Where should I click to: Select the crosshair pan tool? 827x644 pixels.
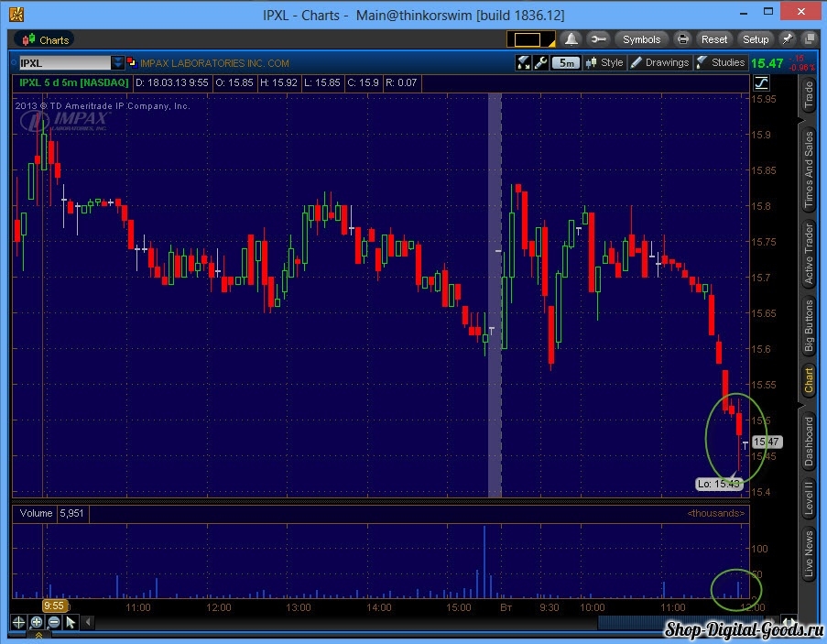tap(19, 622)
